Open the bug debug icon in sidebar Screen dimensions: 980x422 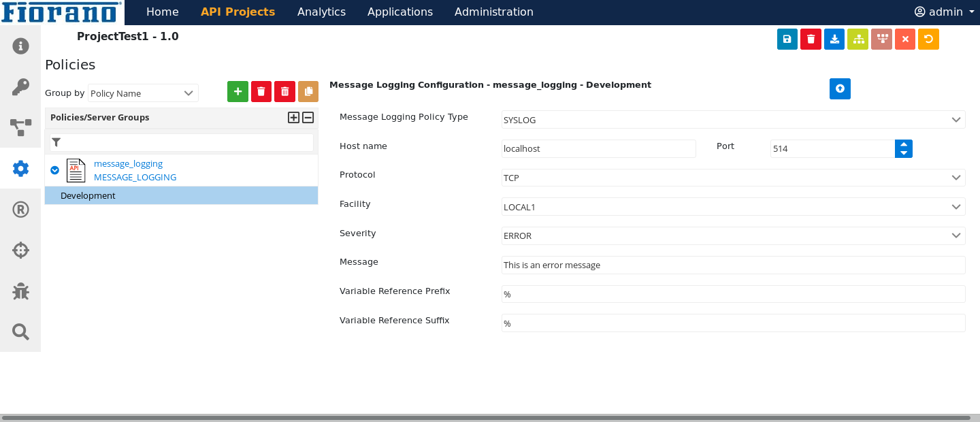click(x=20, y=291)
